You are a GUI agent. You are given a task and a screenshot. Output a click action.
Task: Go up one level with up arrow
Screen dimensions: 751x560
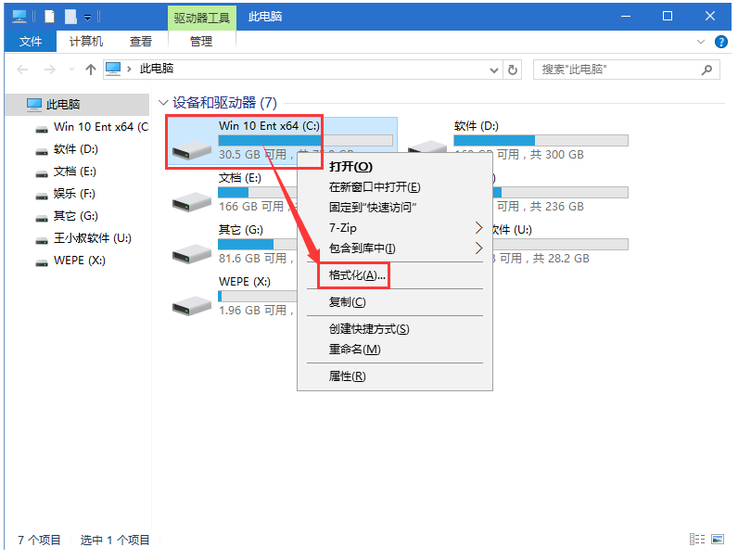pos(91,70)
